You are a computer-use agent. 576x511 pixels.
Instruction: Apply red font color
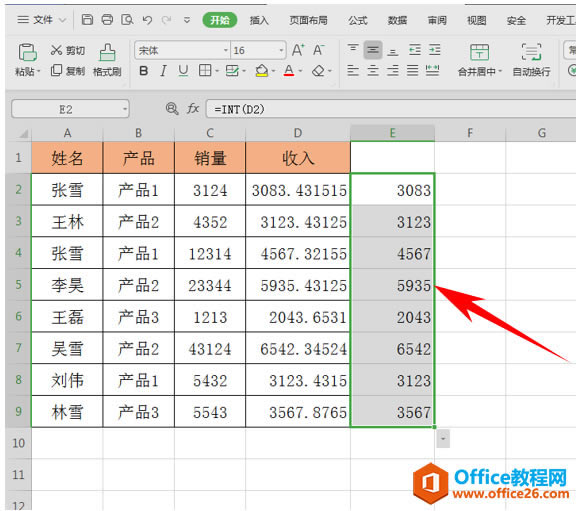pyautogui.click(x=289, y=71)
